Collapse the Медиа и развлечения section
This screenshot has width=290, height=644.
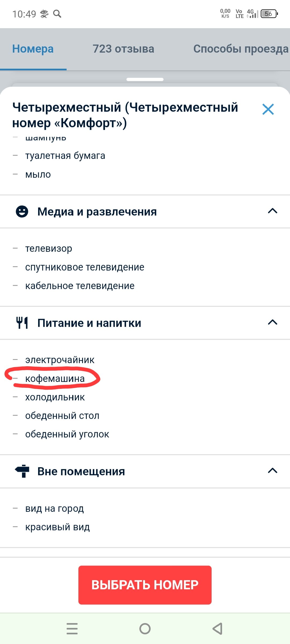click(x=273, y=211)
